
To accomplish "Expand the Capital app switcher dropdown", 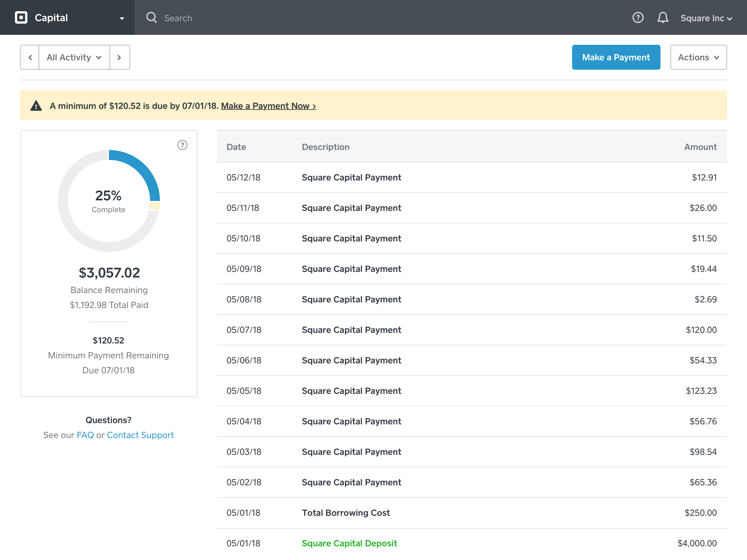I will (x=122, y=18).
